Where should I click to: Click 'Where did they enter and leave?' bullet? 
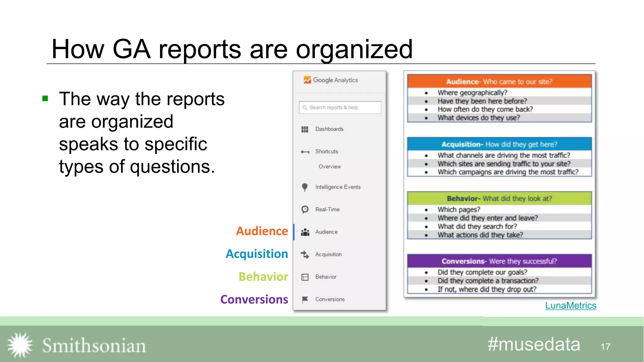pos(488,218)
